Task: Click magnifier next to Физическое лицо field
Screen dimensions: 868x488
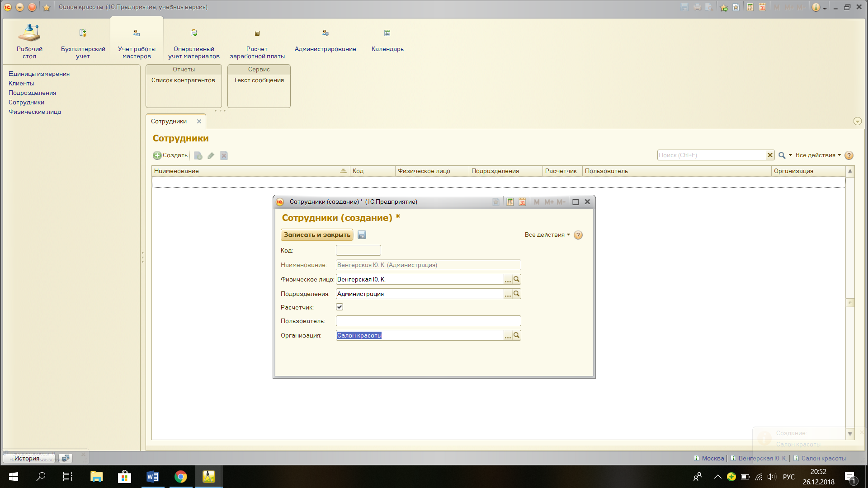Action: click(x=517, y=279)
